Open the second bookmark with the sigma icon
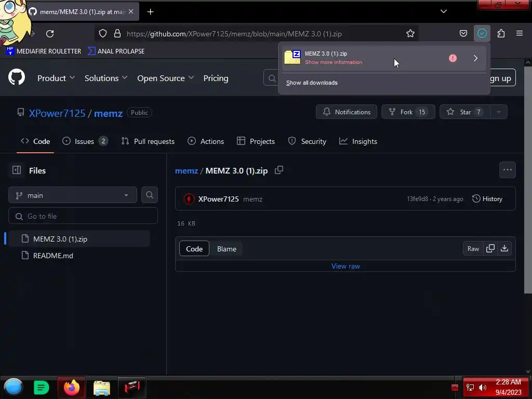The width and height of the screenshot is (532, 399). 116,51
